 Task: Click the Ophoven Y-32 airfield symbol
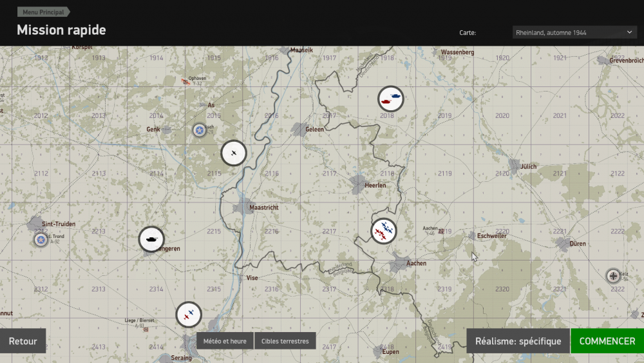pos(185,82)
